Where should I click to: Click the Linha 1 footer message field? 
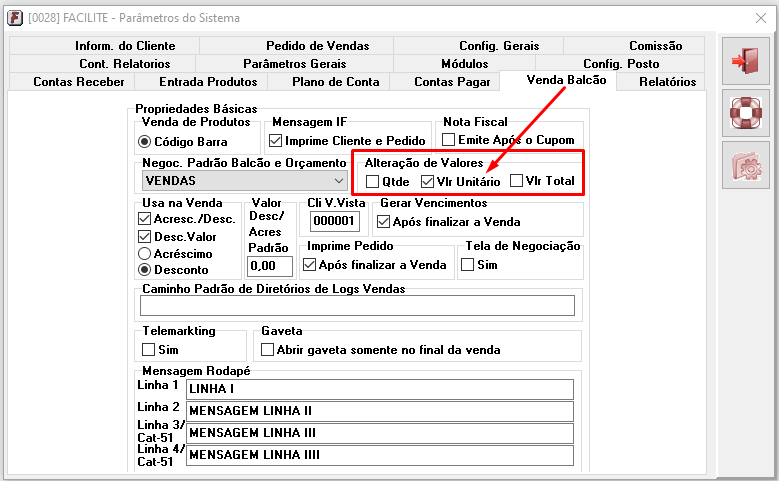380,389
